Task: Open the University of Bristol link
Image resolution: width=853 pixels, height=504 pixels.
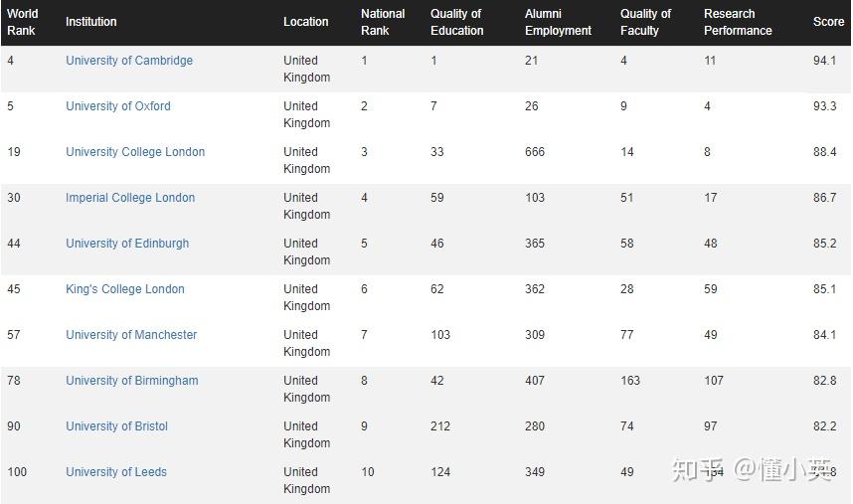Action: (x=116, y=426)
